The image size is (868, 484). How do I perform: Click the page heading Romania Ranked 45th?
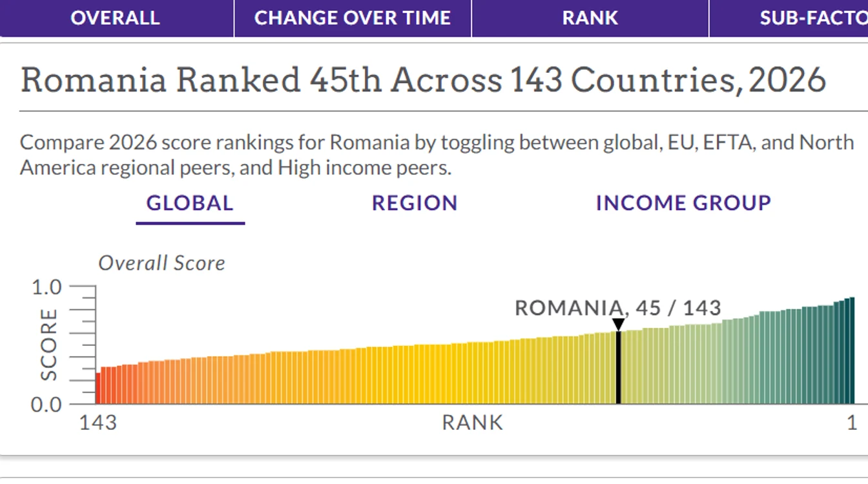coord(423,79)
